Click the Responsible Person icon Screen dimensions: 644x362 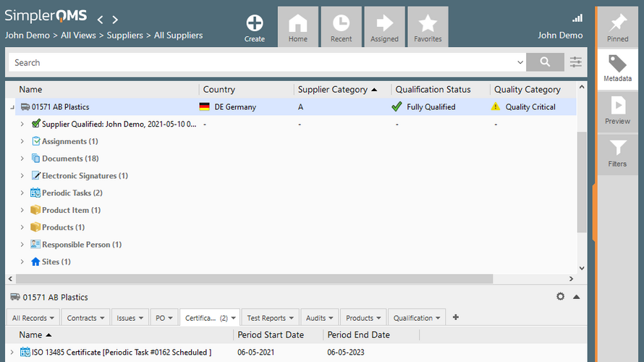[x=35, y=245]
